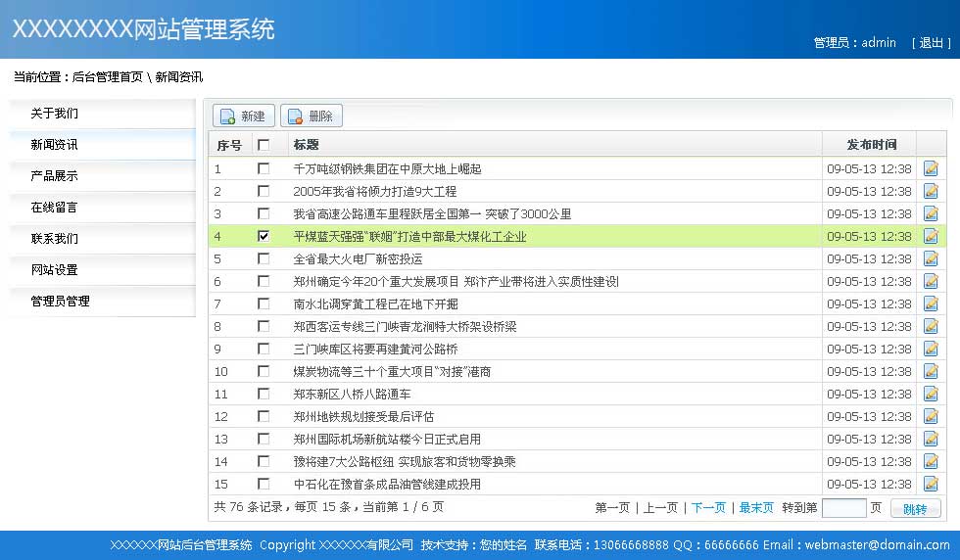Click the 删除 (Delete) toolbar button
Viewport: 960px width, 560px height.
312,117
